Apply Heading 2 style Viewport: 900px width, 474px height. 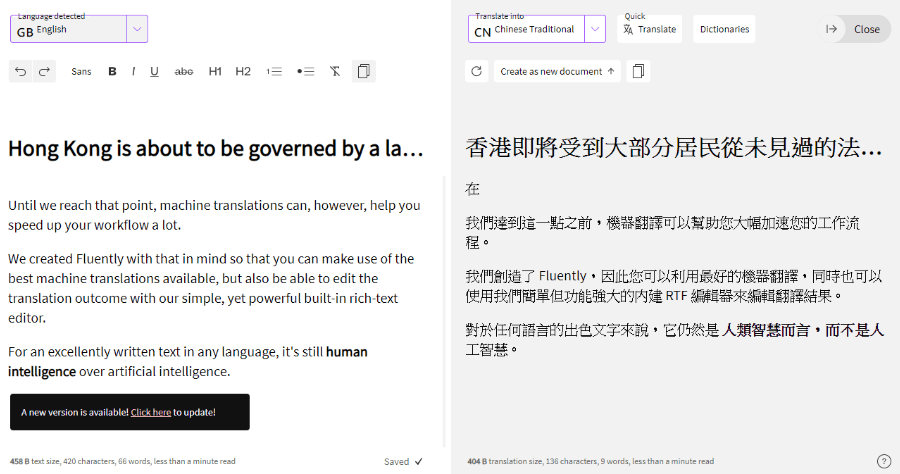click(243, 71)
